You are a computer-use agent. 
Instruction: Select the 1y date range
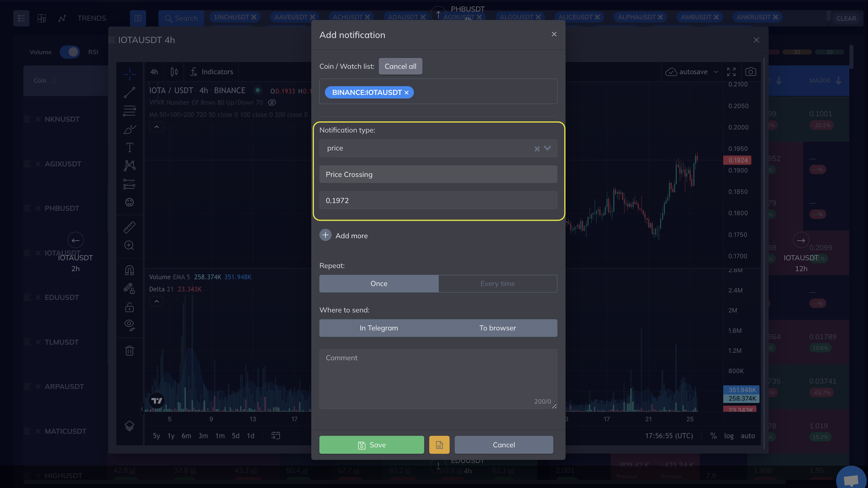coord(171,436)
